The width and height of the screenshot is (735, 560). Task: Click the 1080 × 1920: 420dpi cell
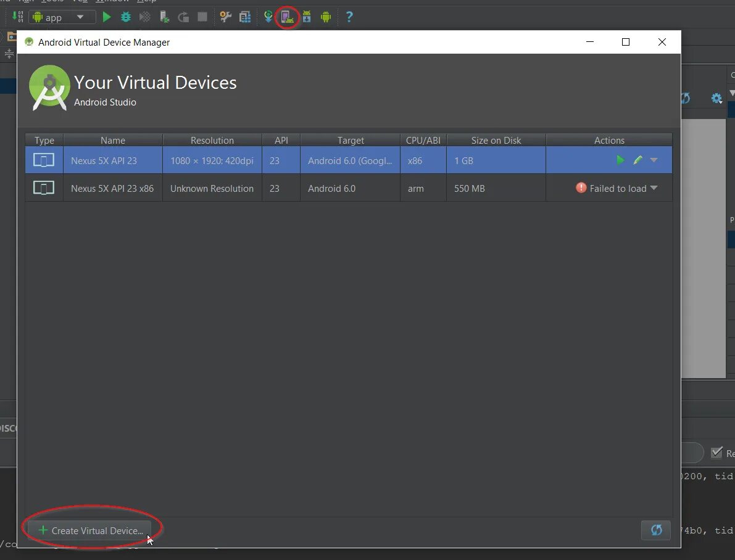click(212, 160)
